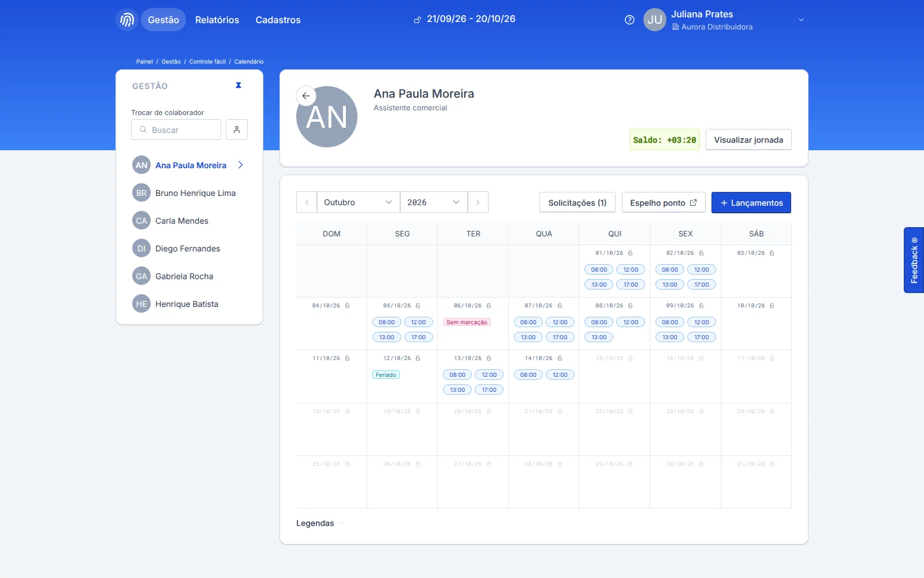Click lock icon on 06/10/26
Viewport: 924px width, 578px height.
[x=489, y=306]
